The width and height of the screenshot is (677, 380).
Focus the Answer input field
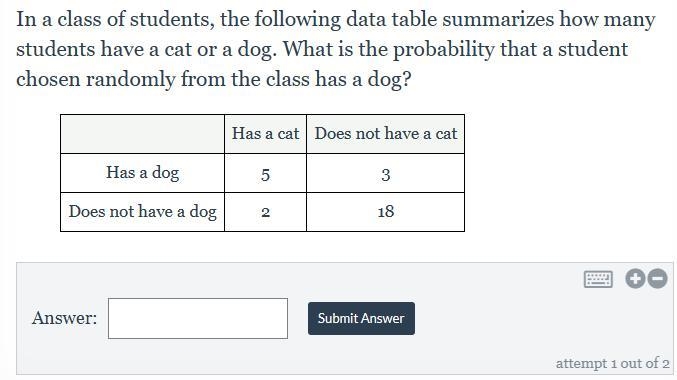[198, 318]
